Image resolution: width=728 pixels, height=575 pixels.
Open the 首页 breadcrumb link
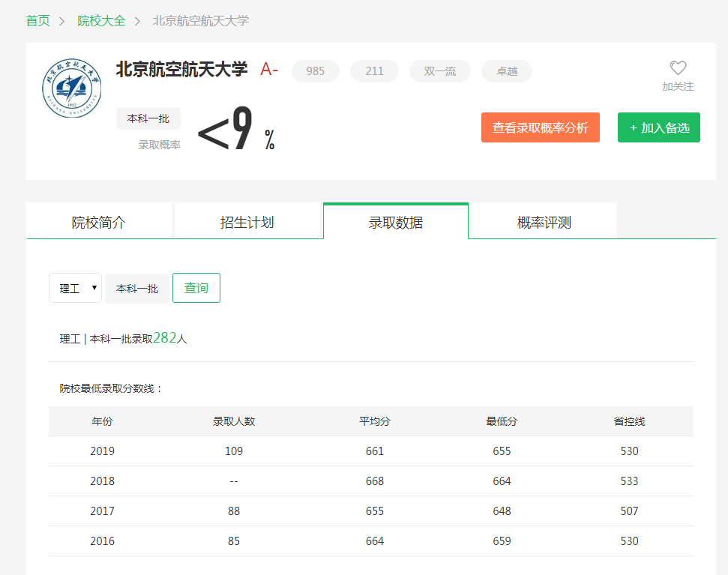[x=37, y=21]
